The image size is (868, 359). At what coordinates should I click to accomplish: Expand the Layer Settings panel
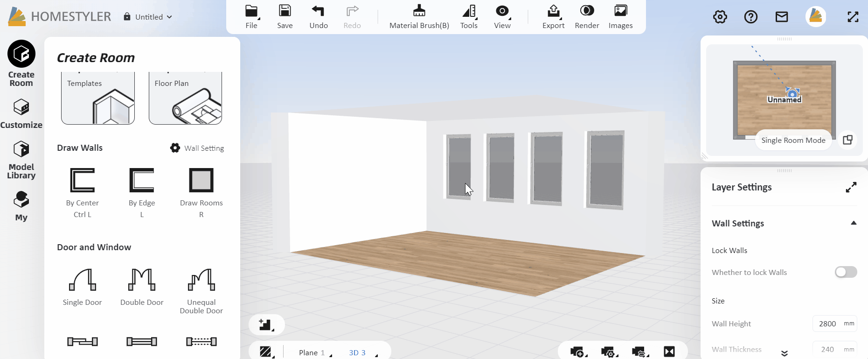click(851, 187)
